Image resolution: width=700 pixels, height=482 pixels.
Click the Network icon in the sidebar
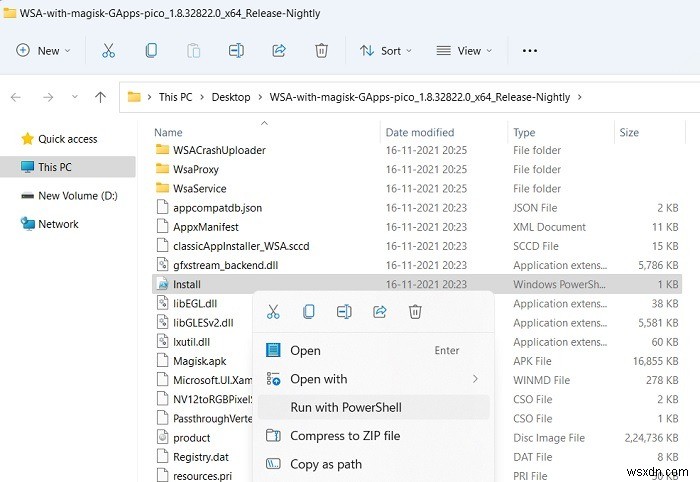point(28,224)
